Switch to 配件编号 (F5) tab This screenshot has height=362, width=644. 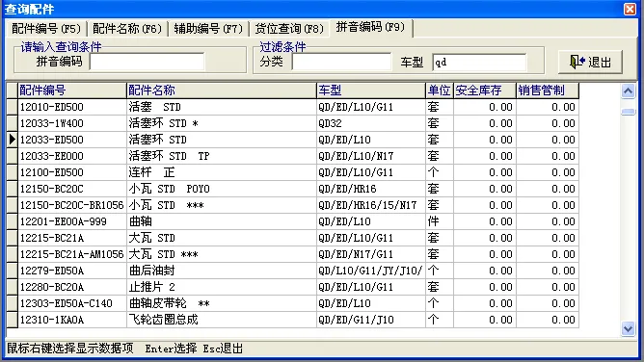click(x=46, y=29)
